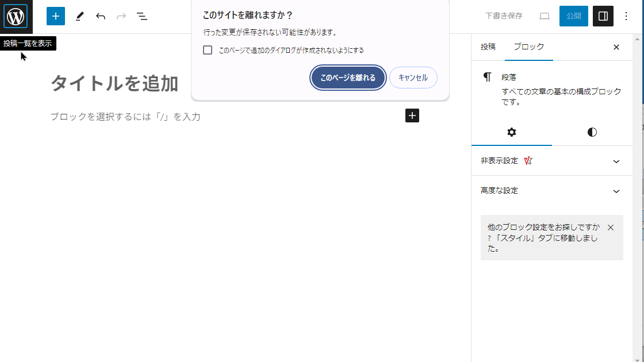Add block with the inline plus icon
644x362 pixels.
point(412,115)
